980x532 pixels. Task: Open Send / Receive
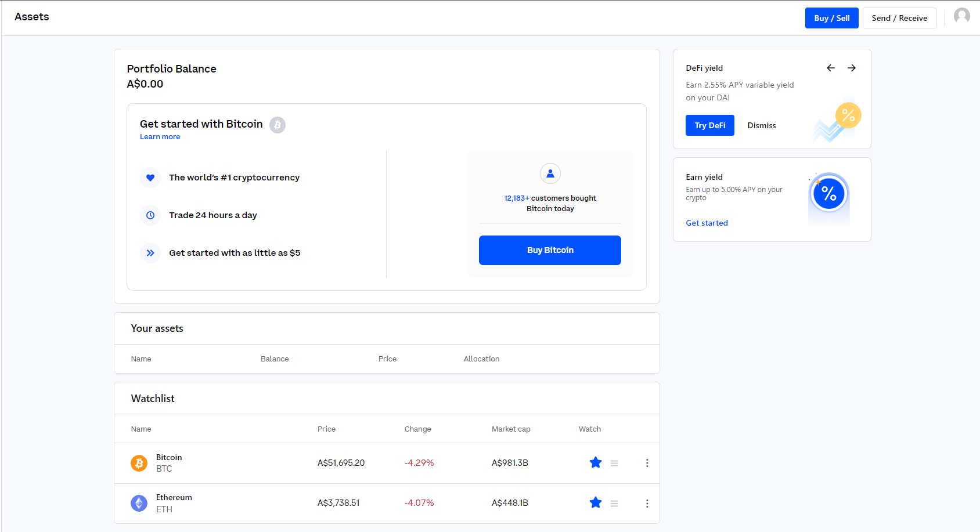(x=899, y=18)
